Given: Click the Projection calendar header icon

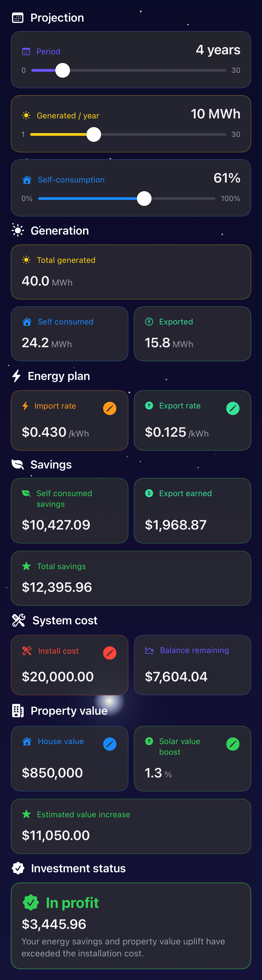Looking at the screenshot, I should pyautogui.click(x=18, y=18).
